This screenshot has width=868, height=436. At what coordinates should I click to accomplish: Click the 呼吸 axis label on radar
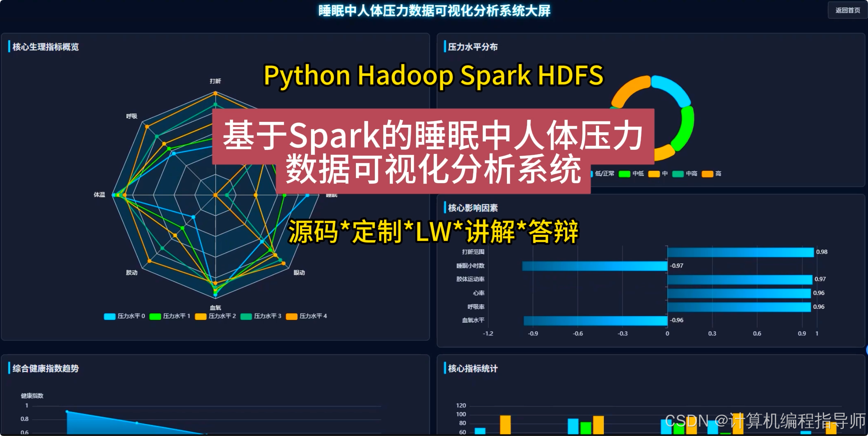point(132,116)
